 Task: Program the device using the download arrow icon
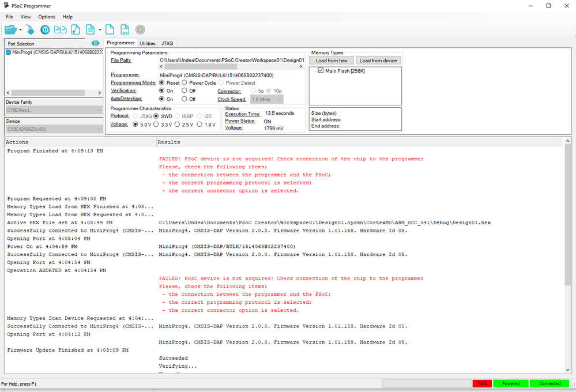tap(29, 29)
